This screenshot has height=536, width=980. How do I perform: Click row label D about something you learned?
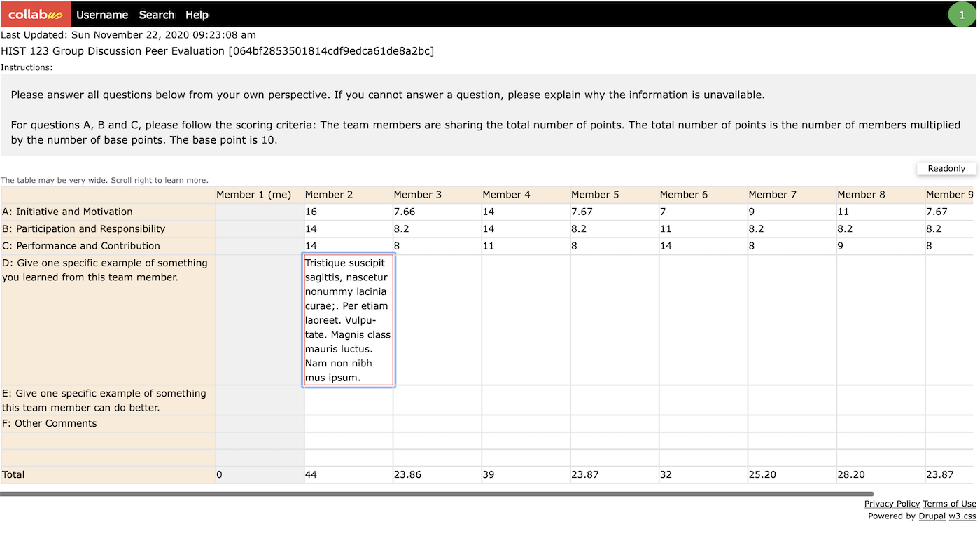coord(108,320)
